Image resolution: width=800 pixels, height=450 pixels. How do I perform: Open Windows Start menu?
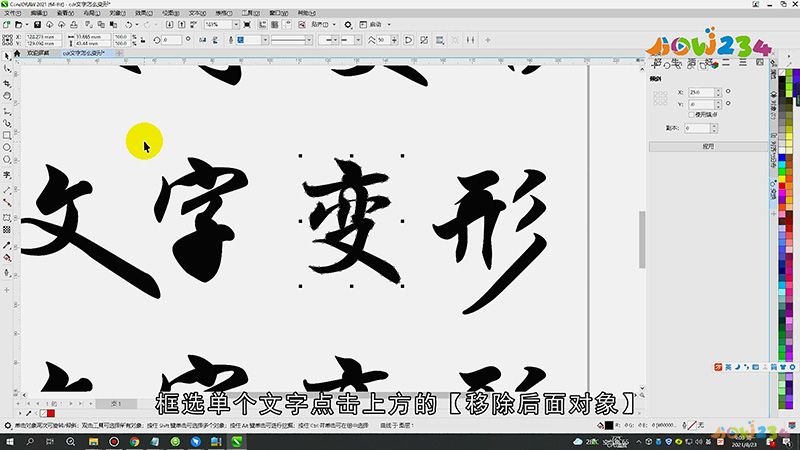coord(9,442)
